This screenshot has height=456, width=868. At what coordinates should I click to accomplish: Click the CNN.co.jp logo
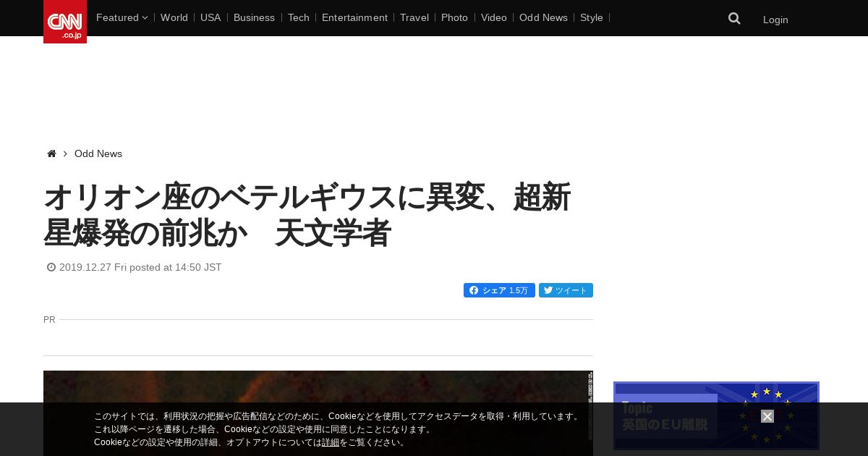[65, 22]
